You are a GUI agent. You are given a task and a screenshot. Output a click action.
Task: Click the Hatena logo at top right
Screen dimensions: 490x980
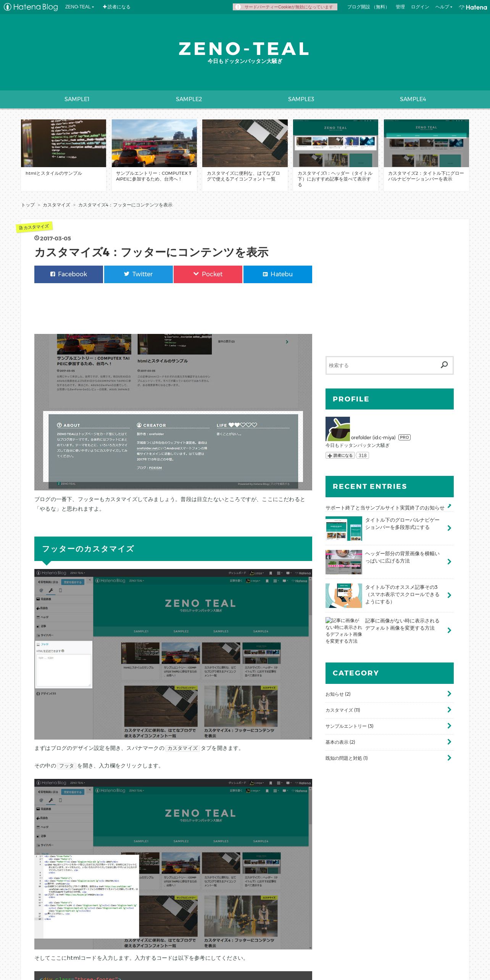pos(473,7)
